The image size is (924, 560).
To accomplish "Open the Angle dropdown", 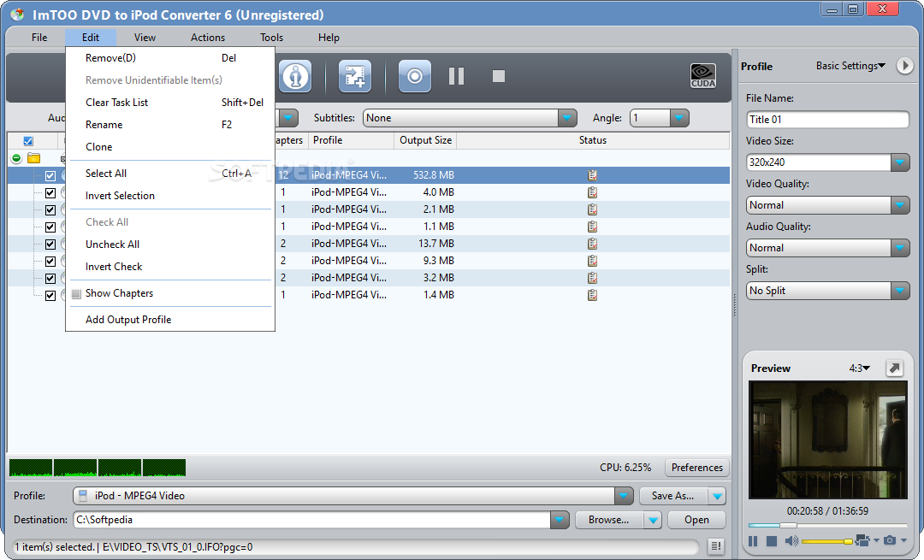I will pos(678,118).
